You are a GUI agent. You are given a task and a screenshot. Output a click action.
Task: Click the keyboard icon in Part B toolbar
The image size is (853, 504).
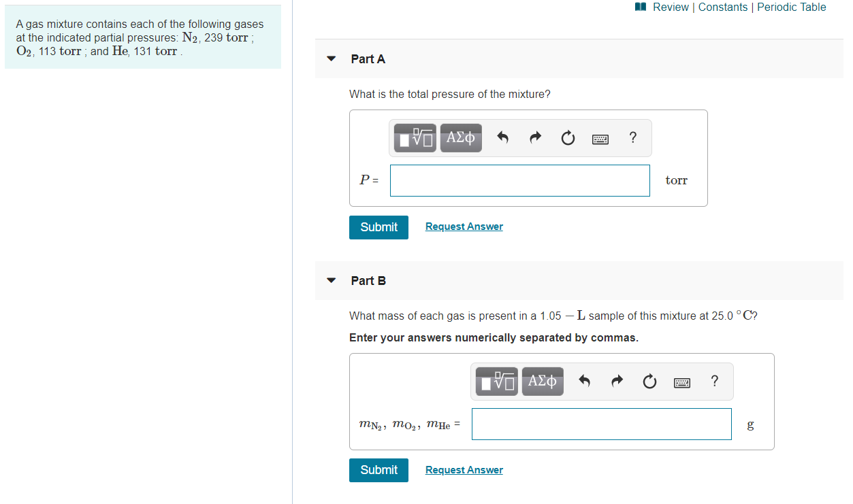pos(681,382)
